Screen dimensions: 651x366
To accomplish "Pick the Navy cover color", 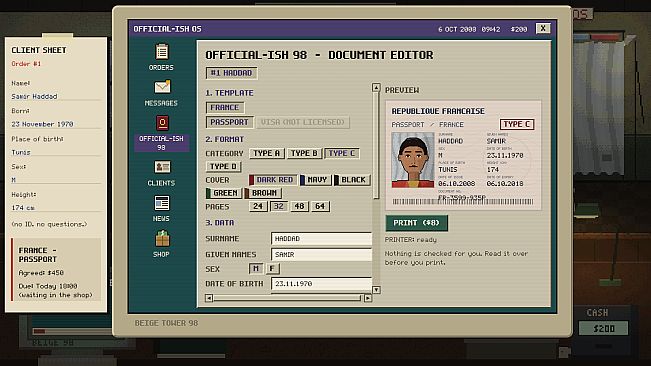I will point(316,180).
